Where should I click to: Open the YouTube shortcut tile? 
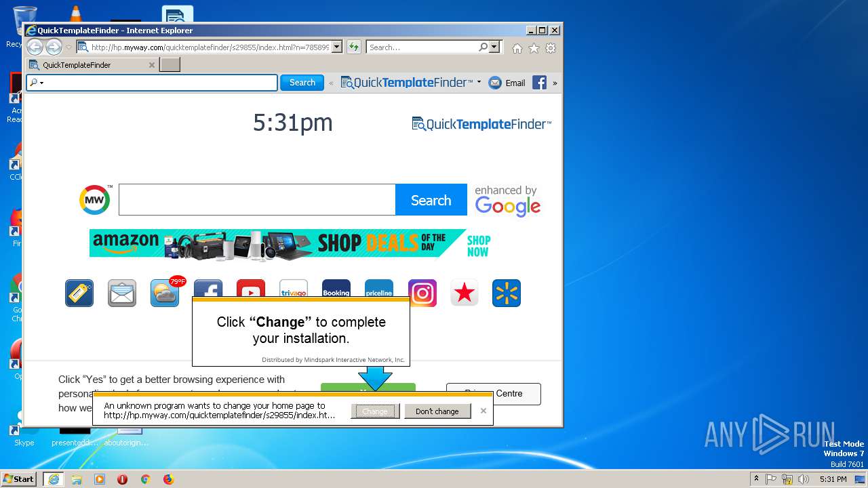pos(251,288)
